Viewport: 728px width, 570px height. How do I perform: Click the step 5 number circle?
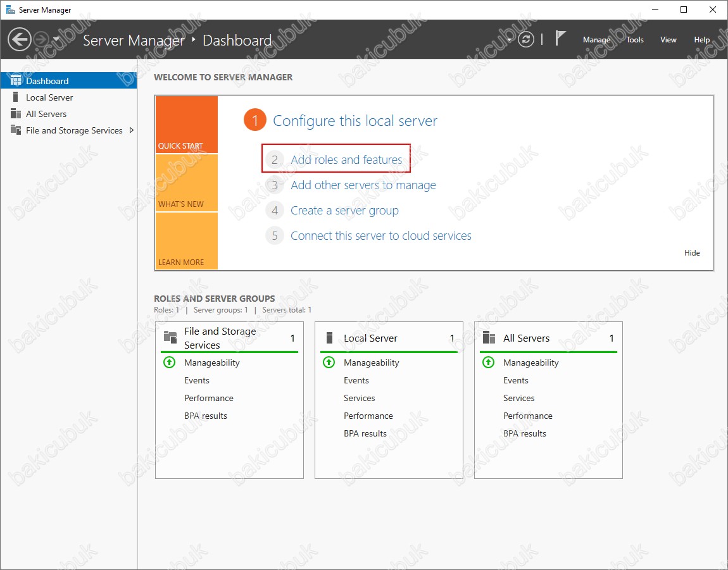[x=274, y=236]
